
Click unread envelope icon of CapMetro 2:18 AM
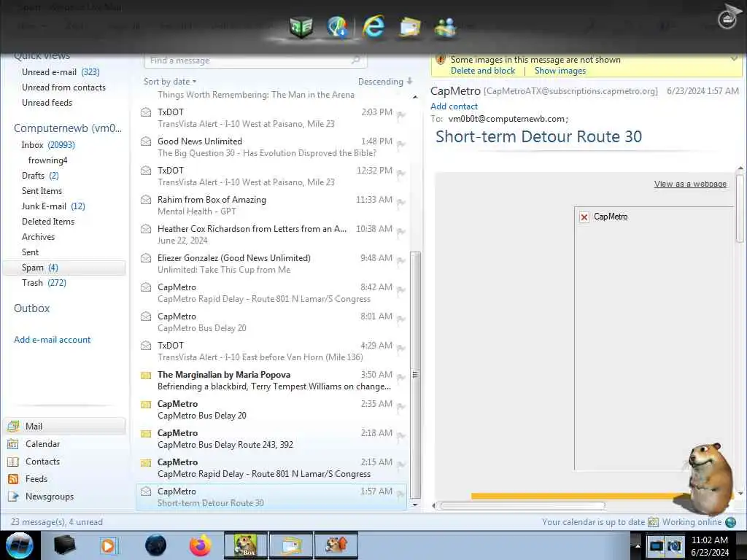click(x=146, y=433)
